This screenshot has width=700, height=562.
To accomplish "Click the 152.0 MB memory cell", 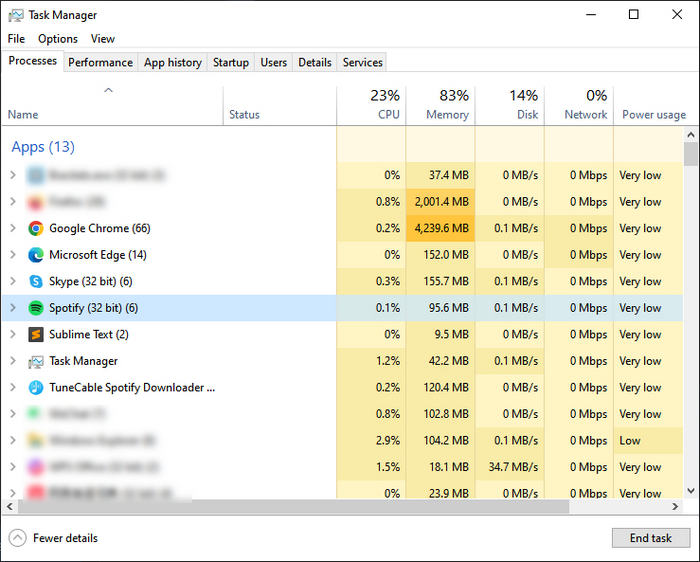I will coord(440,255).
